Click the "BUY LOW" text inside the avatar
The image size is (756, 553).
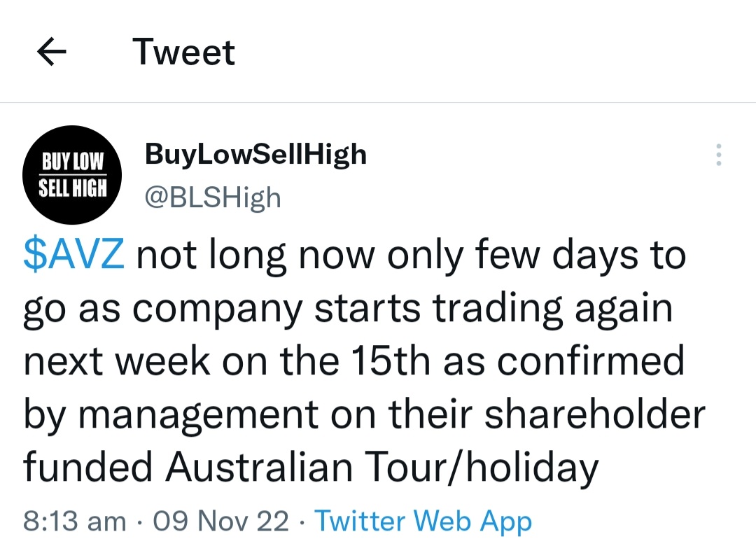click(x=73, y=162)
